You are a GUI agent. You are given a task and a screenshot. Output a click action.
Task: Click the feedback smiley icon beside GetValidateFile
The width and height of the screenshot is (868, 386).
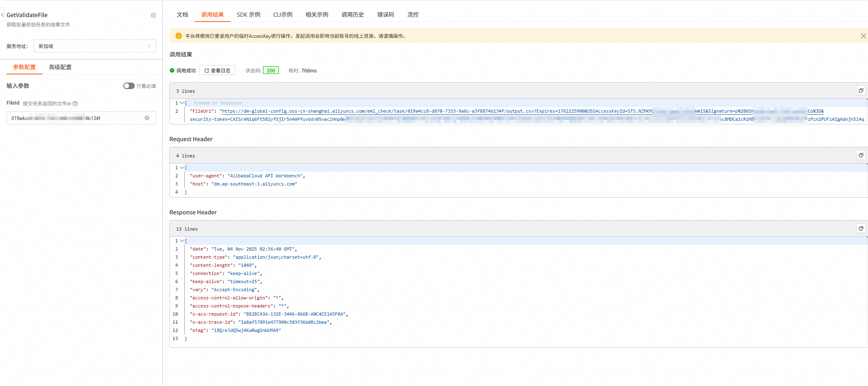[153, 15]
